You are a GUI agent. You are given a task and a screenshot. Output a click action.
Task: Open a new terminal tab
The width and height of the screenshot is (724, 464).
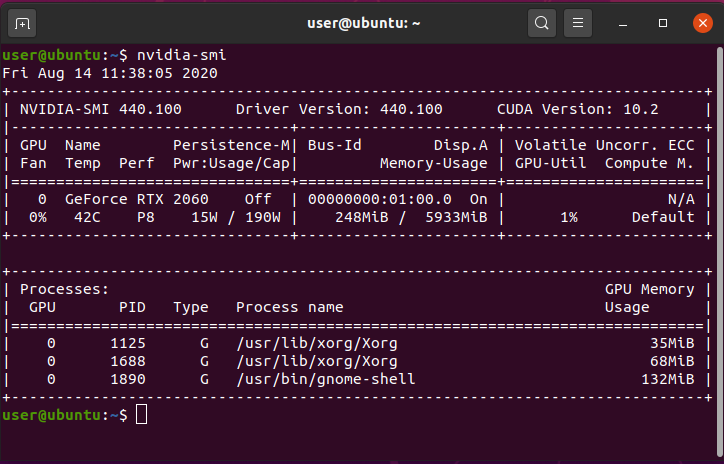pyautogui.click(x=23, y=22)
